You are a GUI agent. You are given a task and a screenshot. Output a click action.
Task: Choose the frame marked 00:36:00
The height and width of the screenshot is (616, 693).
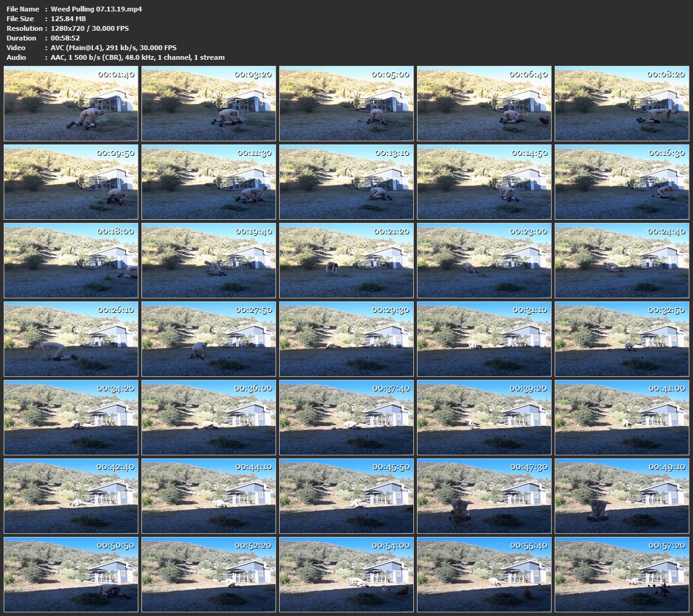[208, 417]
